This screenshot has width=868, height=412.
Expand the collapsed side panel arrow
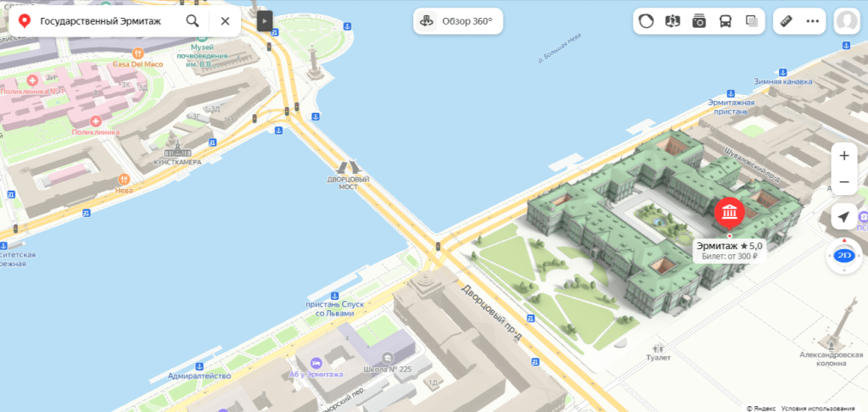pyautogui.click(x=265, y=21)
